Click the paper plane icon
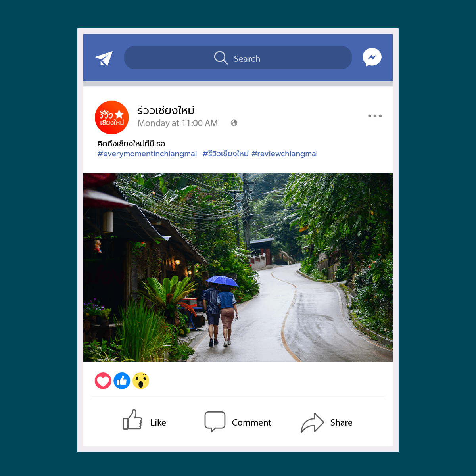 click(104, 59)
